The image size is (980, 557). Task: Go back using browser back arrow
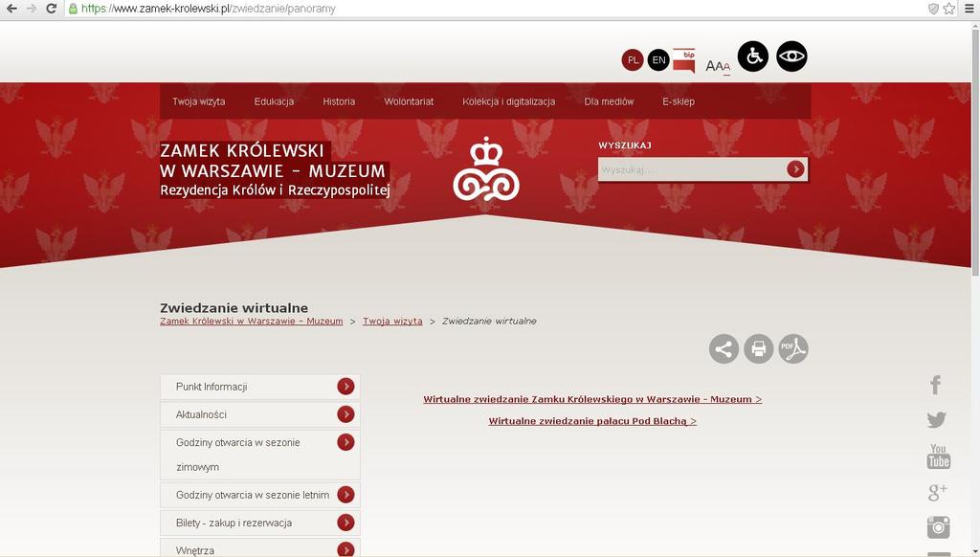pos(11,9)
